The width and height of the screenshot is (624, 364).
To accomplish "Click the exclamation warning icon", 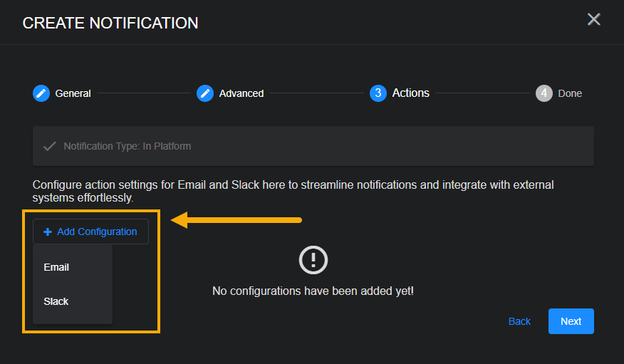I will point(313,260).
